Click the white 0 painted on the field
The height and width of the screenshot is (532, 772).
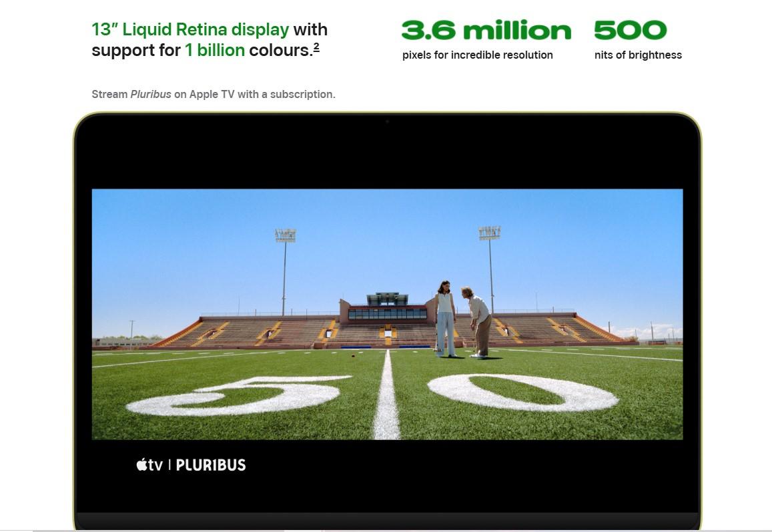(522, 392)
